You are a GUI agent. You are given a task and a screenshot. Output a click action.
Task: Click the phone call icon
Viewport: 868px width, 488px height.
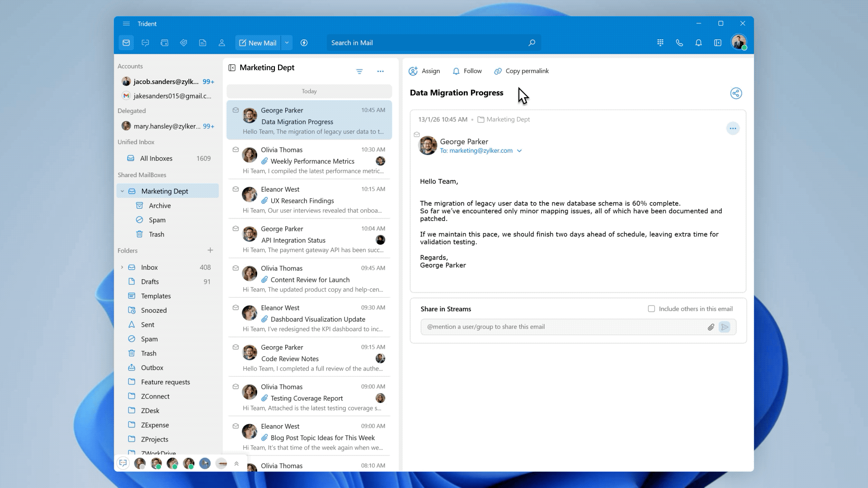(x=679, y=43)
